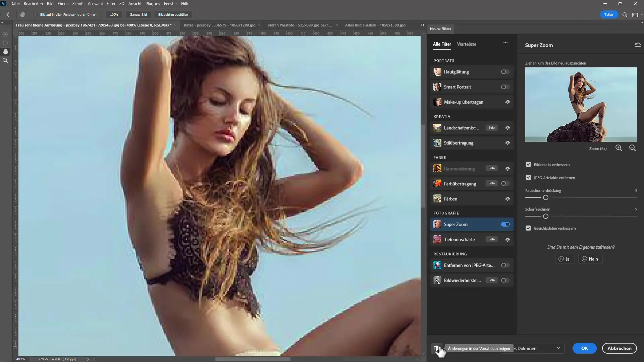Switch to the Warteliste tab

pos(467,44)
